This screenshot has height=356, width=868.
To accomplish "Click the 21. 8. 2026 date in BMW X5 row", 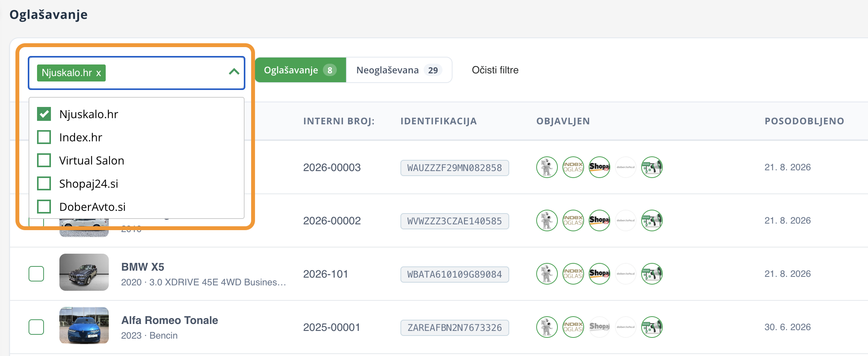I will coord(788,274).
